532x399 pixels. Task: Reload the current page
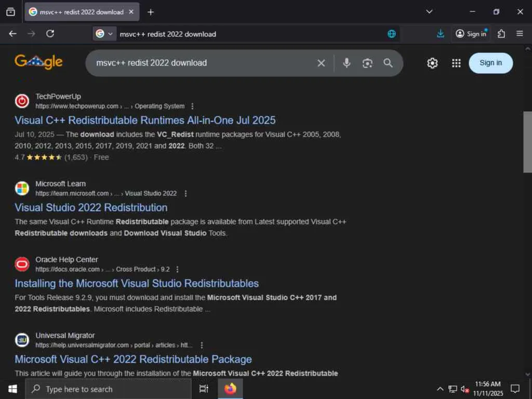pos(50,34)
